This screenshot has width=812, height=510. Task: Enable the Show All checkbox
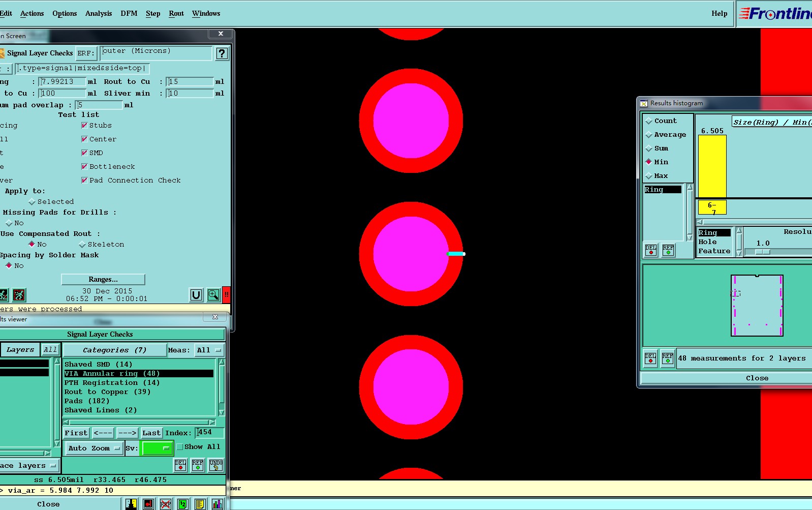(x=179, y=447)
